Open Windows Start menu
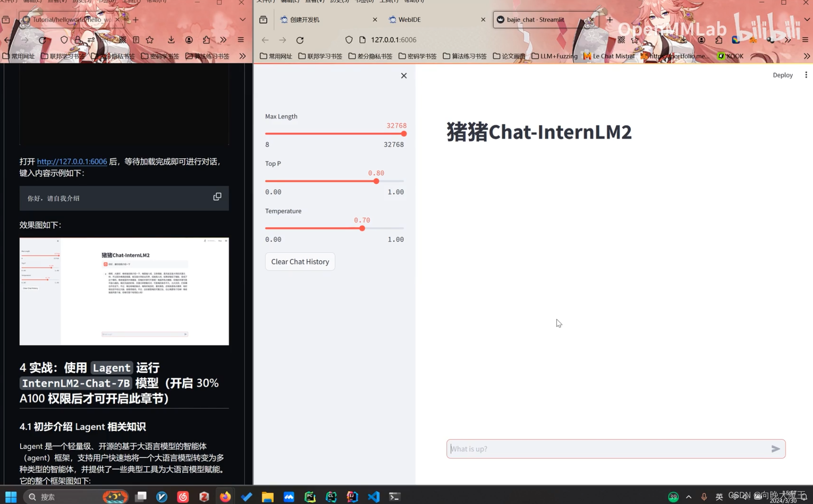This screenshot has height=504, width=813. point(11,497)
